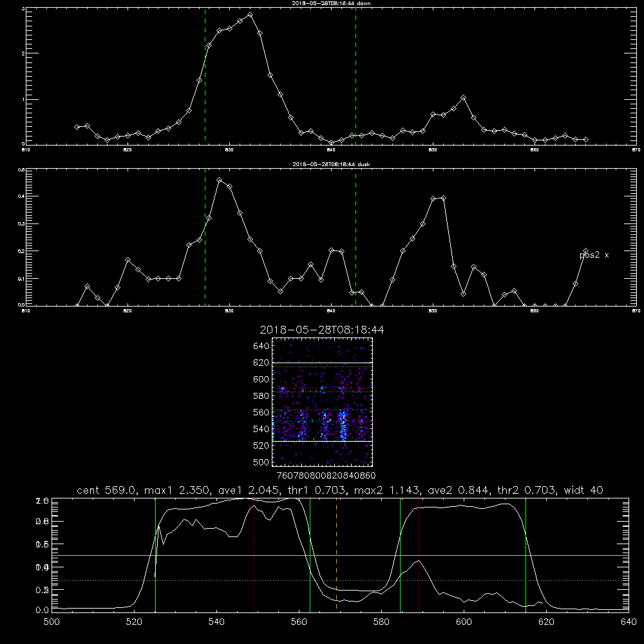This screenshot has width=644, height=644.
Task: Click the right green dashed line in dawn plot
Action: pos(355,77)
